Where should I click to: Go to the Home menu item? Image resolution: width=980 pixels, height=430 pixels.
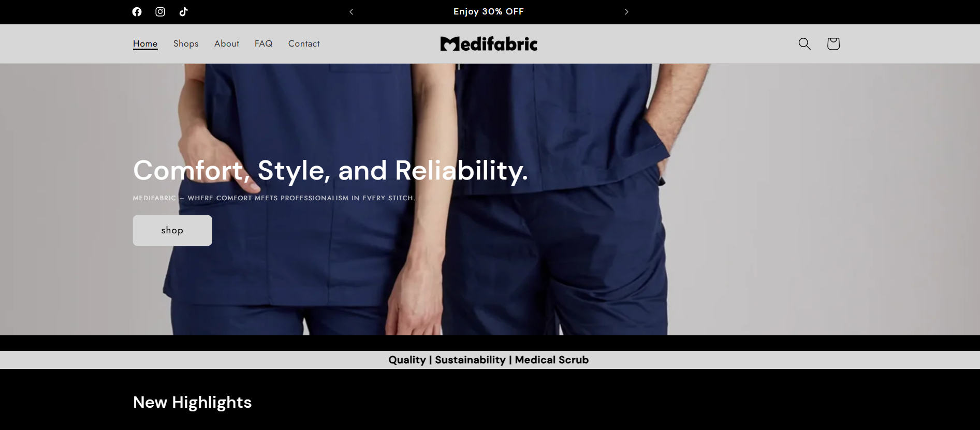(x=145, y=44)
